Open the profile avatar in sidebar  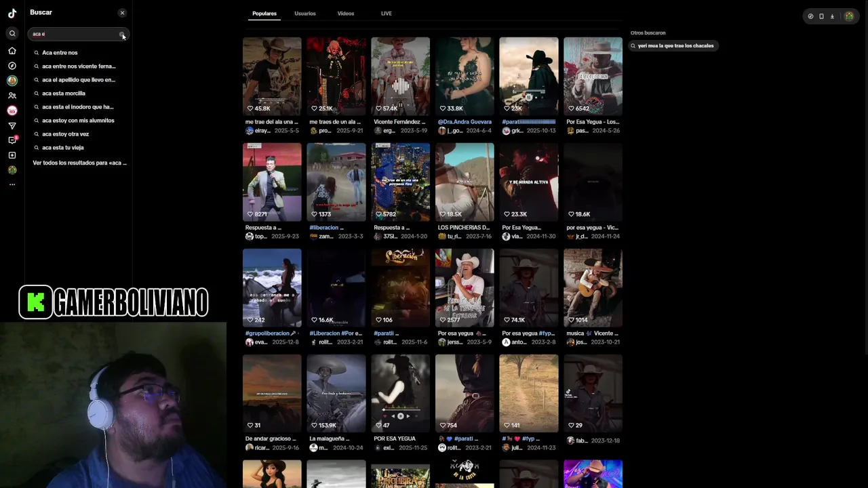pos(12,170)
